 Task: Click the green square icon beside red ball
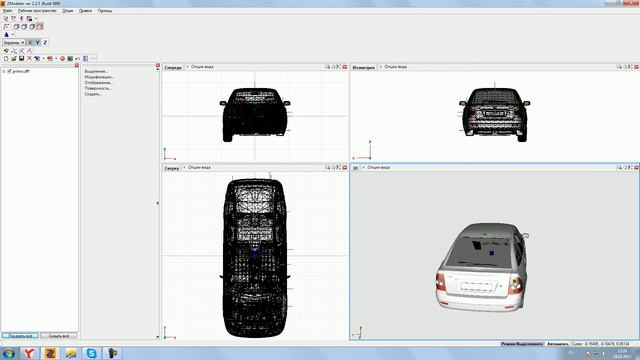(70, 58)
